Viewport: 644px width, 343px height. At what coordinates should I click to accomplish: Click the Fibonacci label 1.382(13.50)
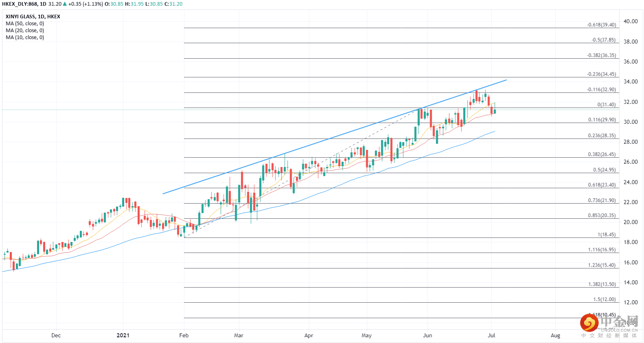point(602,284)
